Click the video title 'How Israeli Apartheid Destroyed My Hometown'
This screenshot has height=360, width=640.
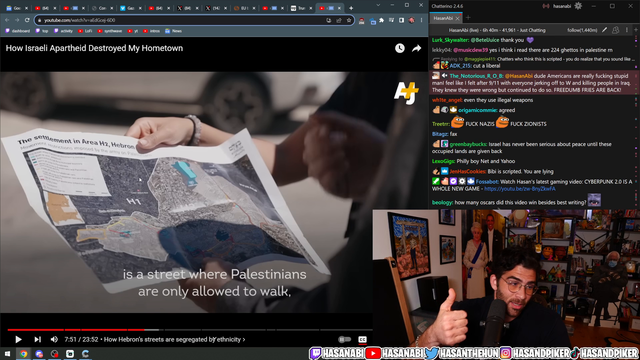click(94, 48)
